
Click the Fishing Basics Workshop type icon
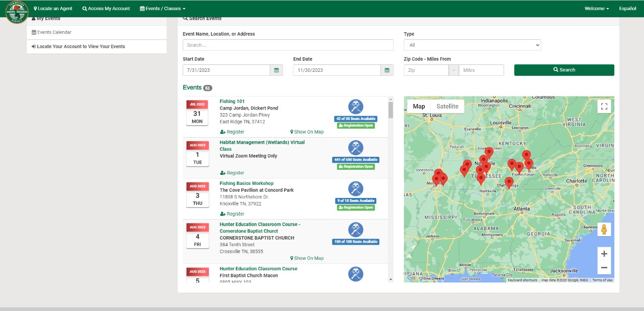pyautogui.click(x=356, y=188)
